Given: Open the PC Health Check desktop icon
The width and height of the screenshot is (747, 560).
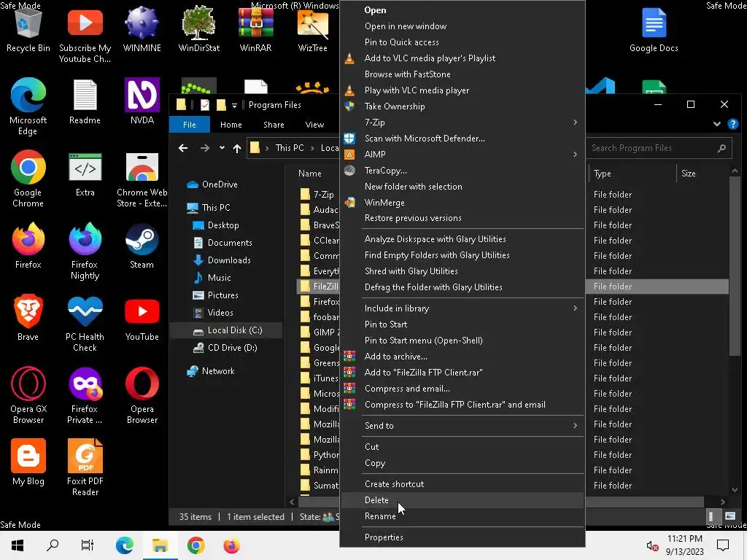Looking at the screenshot, I should coord(85,323).
